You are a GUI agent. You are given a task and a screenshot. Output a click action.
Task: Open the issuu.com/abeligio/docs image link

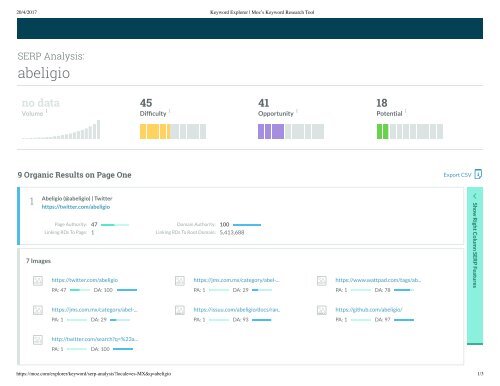pos(237,310)
